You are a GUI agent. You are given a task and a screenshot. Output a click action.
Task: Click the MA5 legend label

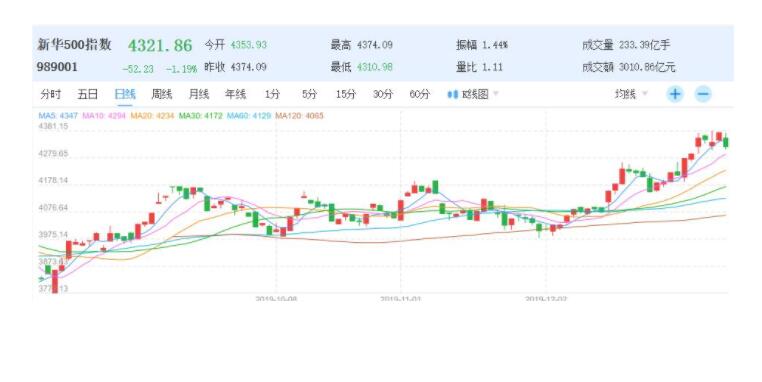point(58,116)
